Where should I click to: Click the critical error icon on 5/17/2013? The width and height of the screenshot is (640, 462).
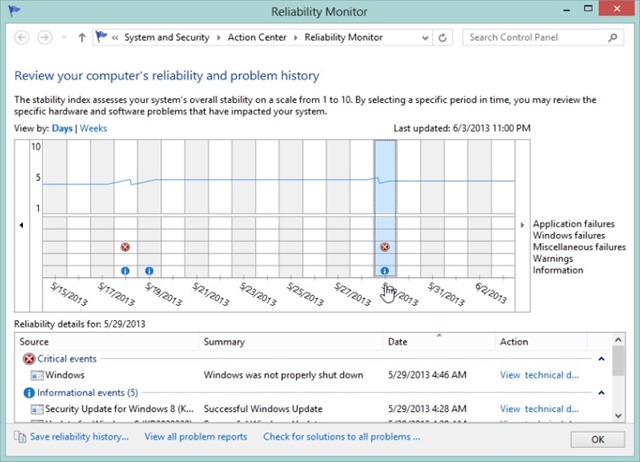pos(125,247)
